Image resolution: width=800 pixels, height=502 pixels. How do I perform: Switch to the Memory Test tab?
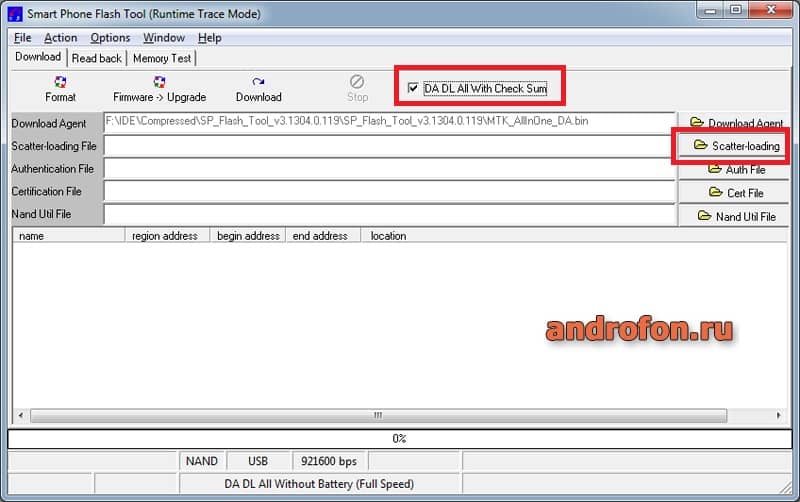coord(162,58)
